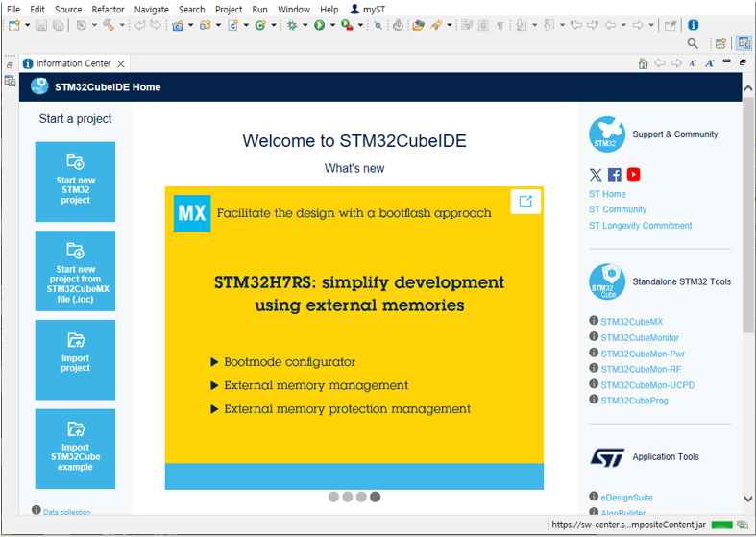Open the Facebook social icon
Screen dimensions: 756x537
click(x=615, y=175)
